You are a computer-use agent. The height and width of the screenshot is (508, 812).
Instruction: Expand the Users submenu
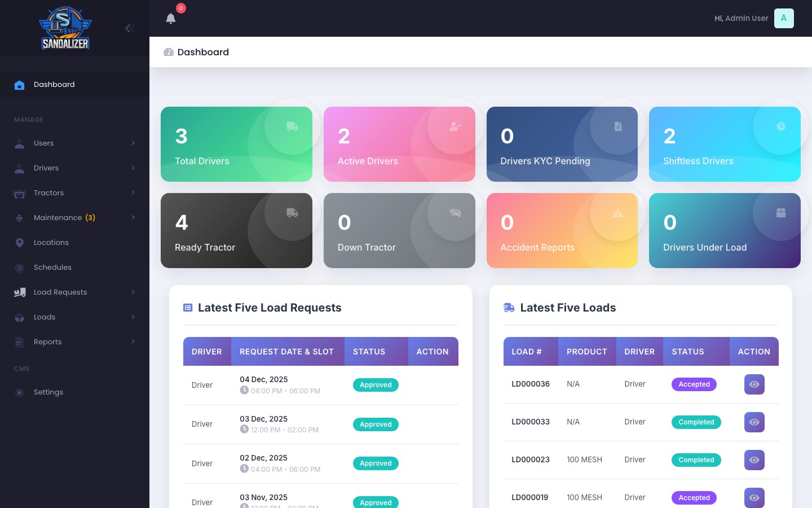click(74, 143)
